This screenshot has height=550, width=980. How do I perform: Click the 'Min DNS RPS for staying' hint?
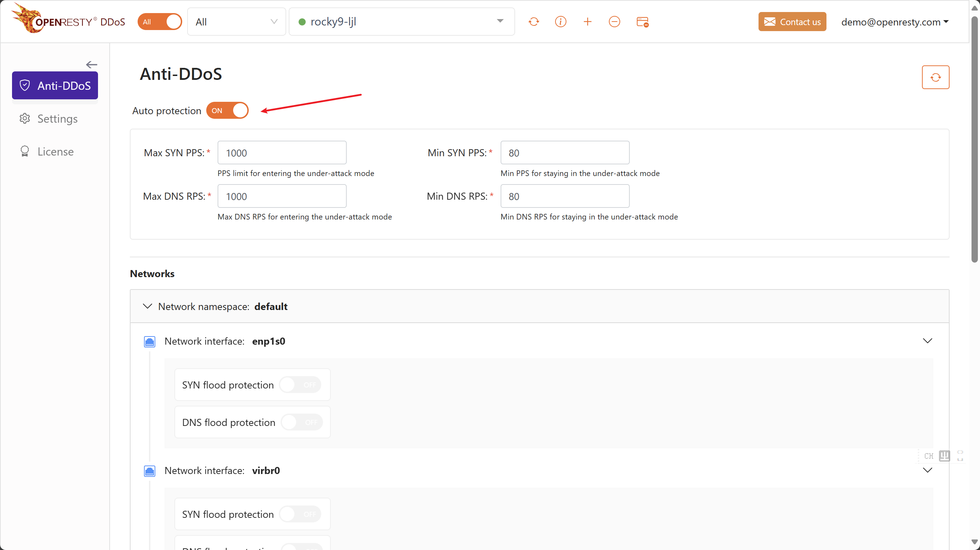tap(589, 217)
